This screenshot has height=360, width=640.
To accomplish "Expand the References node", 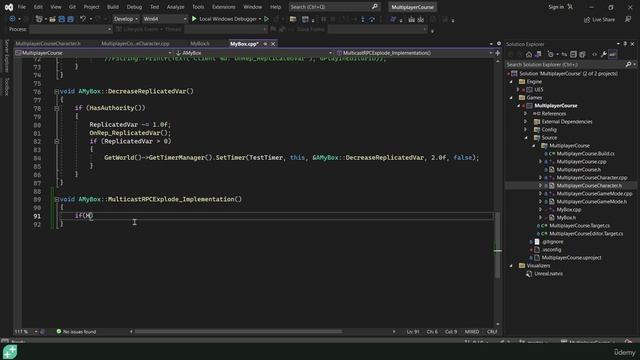I will point(526,114).
